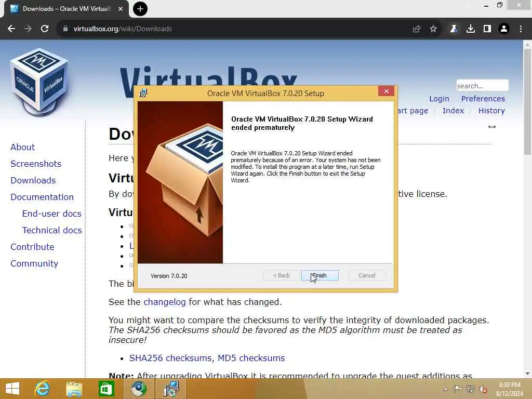The width and height of the screenshot is (532, 399).
Task: Click the installer icon in Setup title bar
Action: click(143, 93)
